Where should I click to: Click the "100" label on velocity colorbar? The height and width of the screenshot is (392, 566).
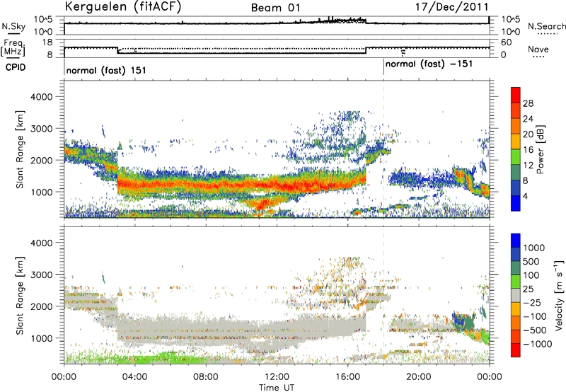pyautogui.click(x=531, y=275)
